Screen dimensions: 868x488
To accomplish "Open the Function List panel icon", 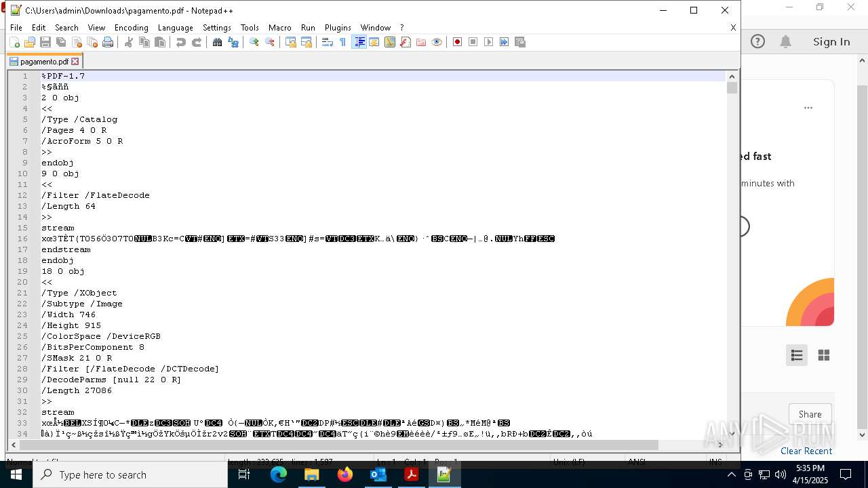I will (406, 42).
